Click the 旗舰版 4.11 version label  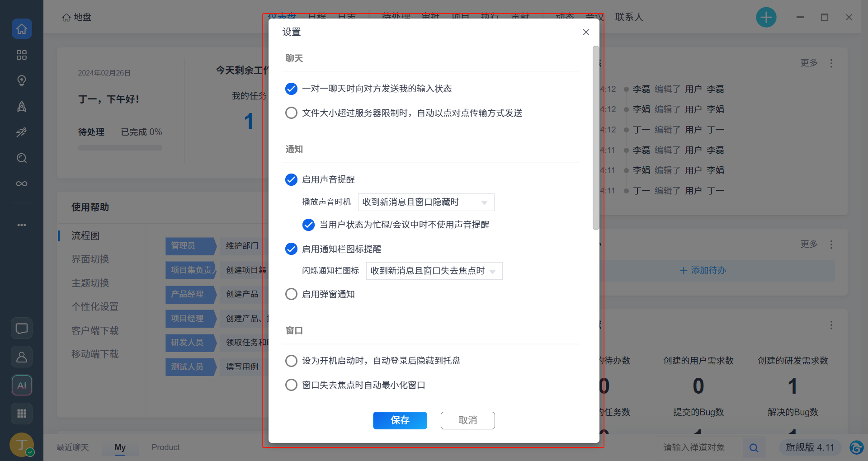point(810,447)
